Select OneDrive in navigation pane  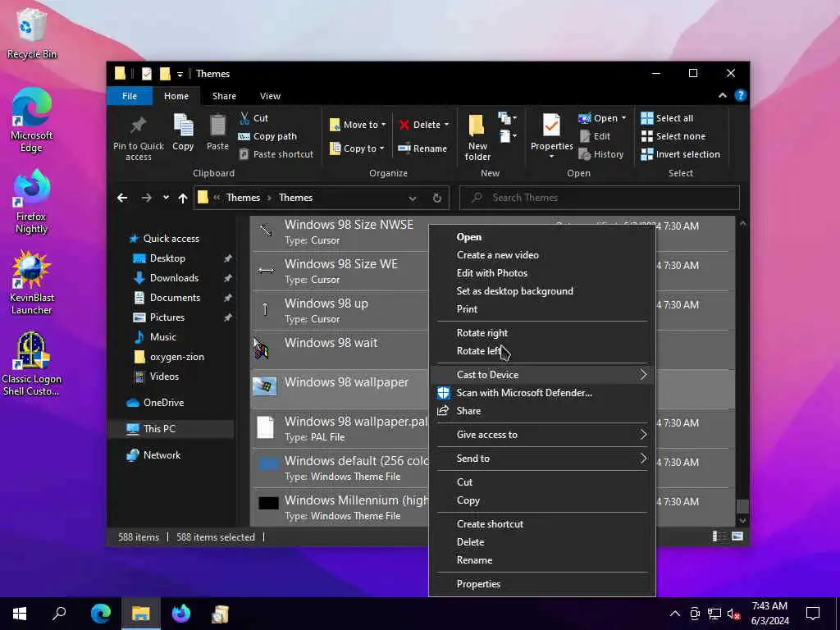163,402
